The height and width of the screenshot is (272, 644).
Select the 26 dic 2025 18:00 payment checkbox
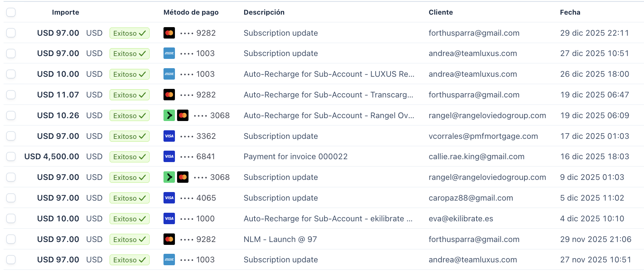click(11, 74)
